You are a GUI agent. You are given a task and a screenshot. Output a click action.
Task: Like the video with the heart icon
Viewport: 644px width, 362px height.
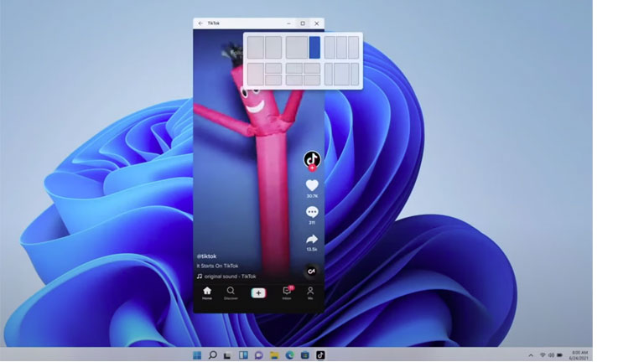312,185
